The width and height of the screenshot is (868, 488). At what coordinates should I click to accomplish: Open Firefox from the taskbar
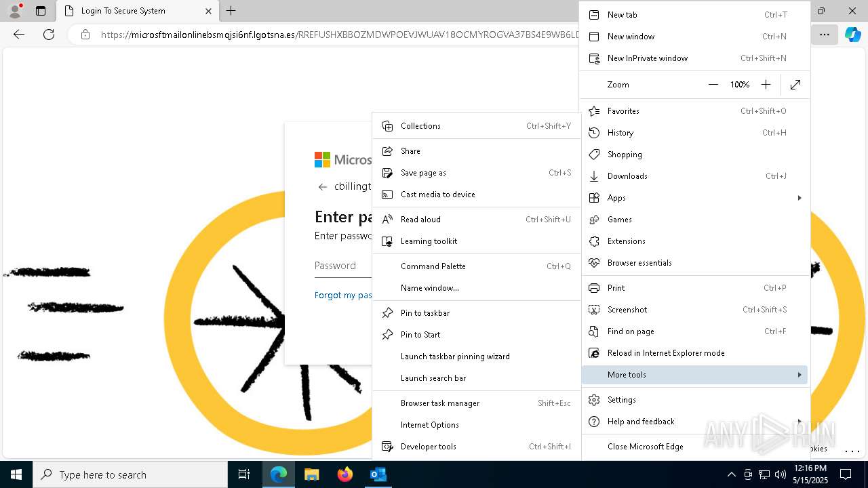tap(344, 474)
